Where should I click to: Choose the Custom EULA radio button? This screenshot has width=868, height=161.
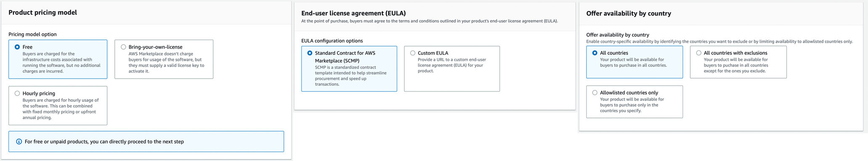pos(413,53)
